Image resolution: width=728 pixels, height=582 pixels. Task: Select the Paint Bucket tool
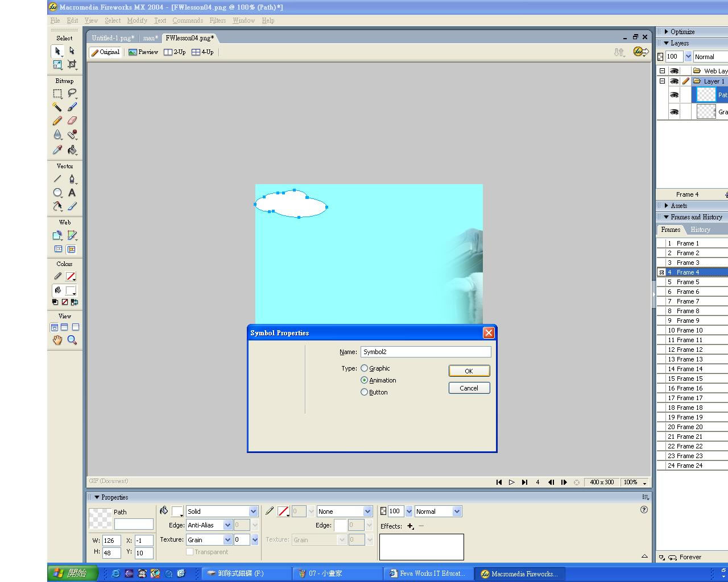(x=72, y=150)
